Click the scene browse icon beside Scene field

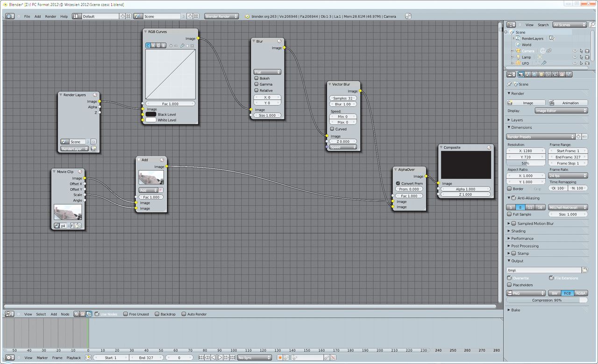[138, 16]
